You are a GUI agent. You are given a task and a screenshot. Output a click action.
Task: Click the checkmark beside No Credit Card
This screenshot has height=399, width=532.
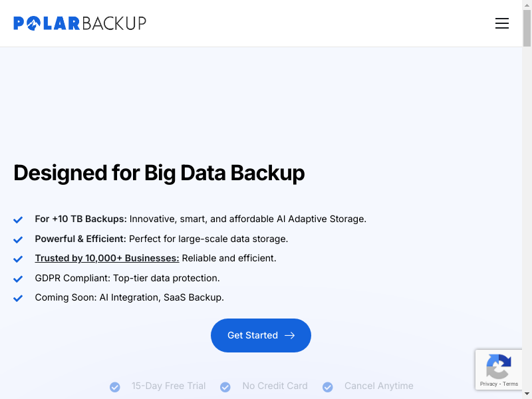pyautogui.click(x=225, y=386)
